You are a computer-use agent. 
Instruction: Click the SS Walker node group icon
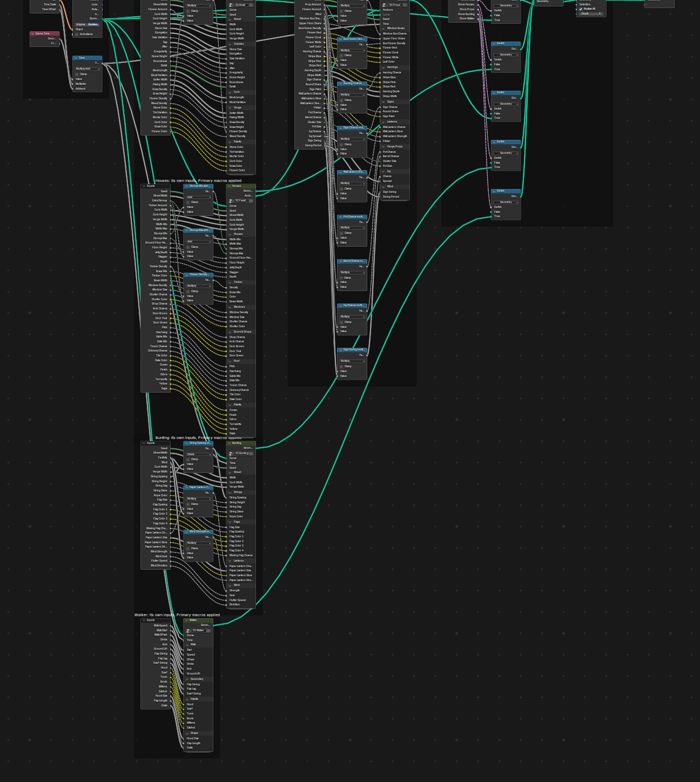pos(189,631)
